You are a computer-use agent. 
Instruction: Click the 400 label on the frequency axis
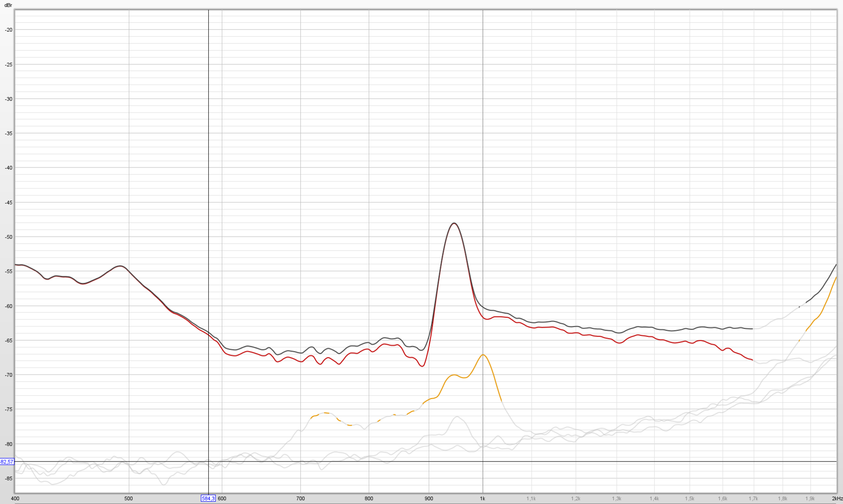tap(15, 498)
